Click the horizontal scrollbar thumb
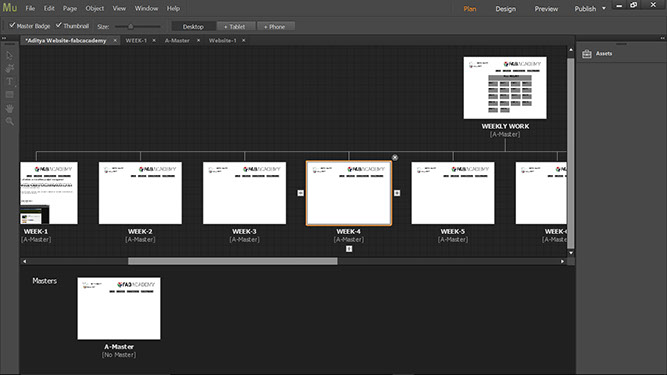The image size is (667, 375). (233, 261)
